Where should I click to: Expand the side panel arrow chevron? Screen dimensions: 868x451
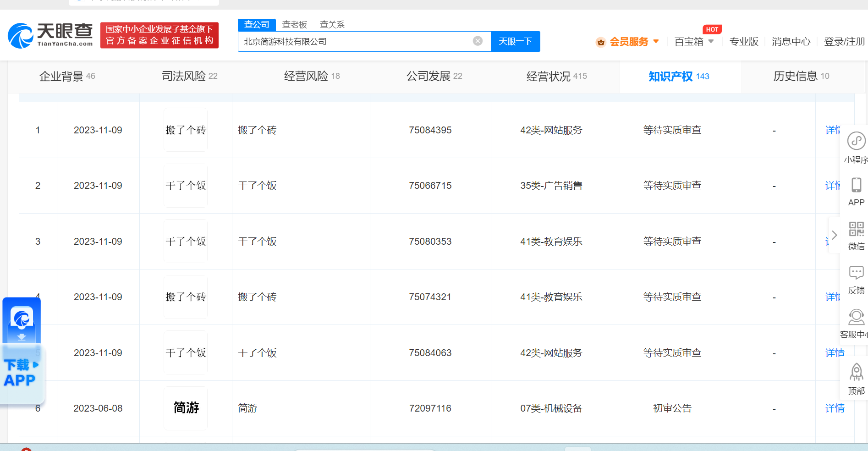(835, 235)
